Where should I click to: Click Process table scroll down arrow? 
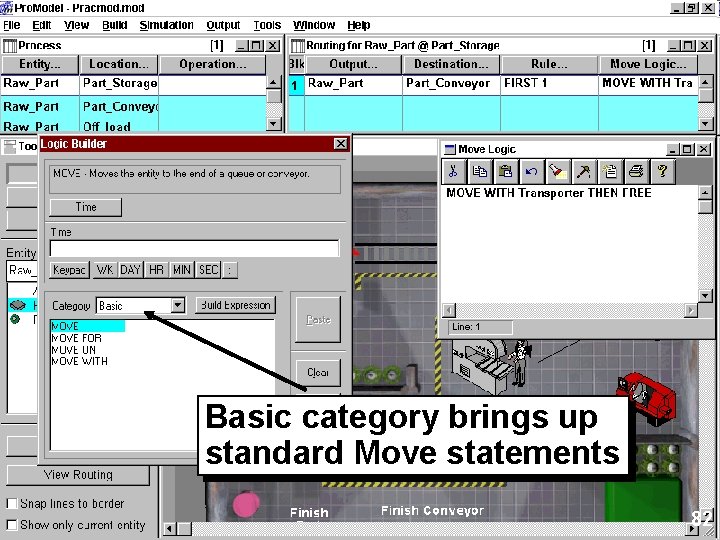click(x=274, y=124)
